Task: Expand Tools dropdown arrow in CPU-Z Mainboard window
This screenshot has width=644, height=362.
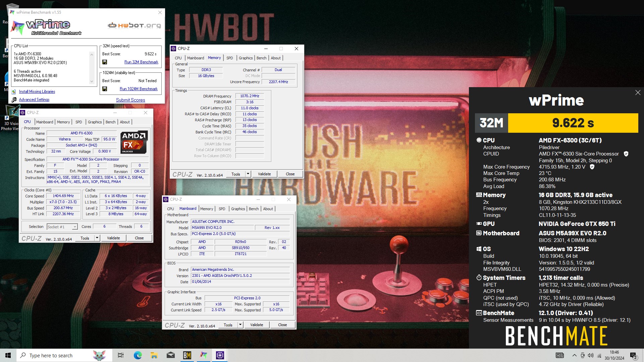Action: coord(240,325)
